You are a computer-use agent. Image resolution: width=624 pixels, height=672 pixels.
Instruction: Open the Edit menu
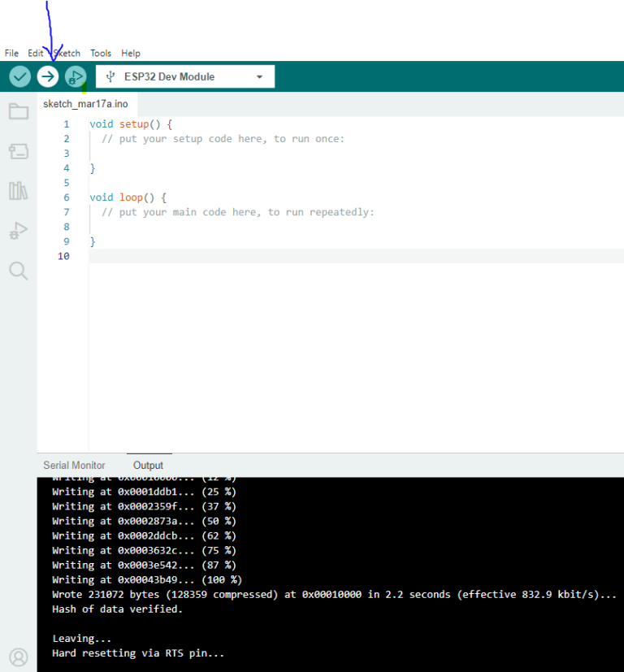click(x=35, y=53)
